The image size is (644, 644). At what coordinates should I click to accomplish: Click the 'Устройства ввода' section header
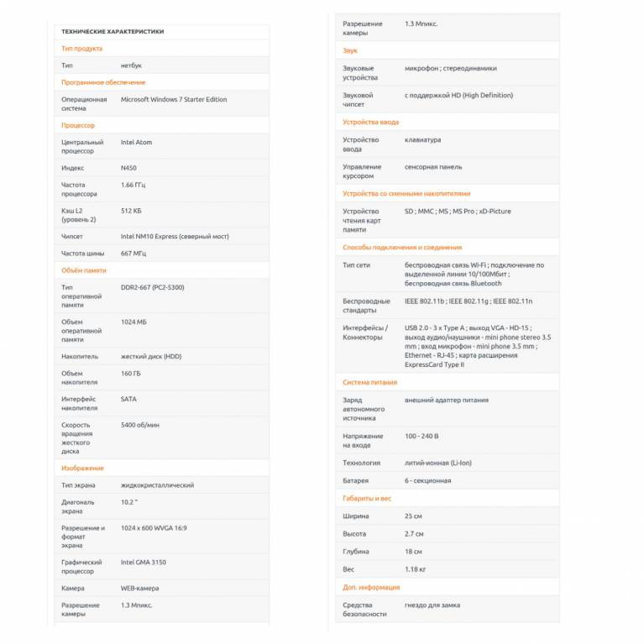(x=370, y=122)
